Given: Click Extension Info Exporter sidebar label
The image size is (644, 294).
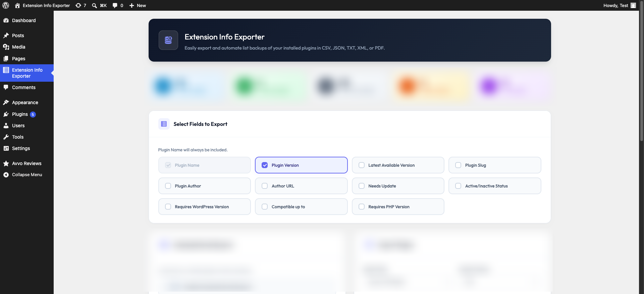Looking at the screenshot, I should pyautogui.click(x=27, y=73).
